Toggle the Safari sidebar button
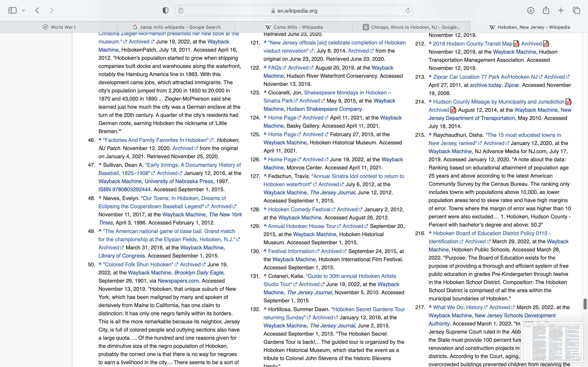 tap(12, 10)
